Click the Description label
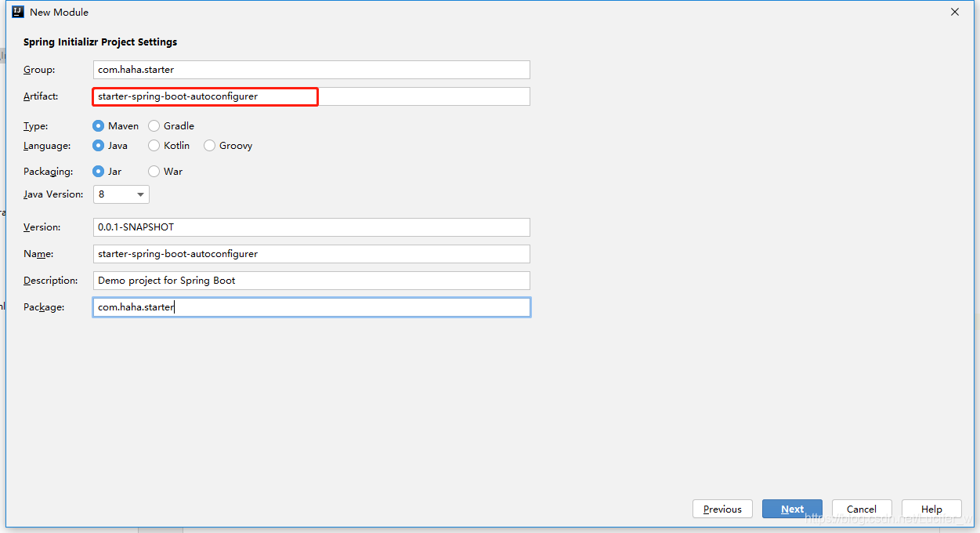The height and width of the screenshot is (533, 980). point(51,281)
